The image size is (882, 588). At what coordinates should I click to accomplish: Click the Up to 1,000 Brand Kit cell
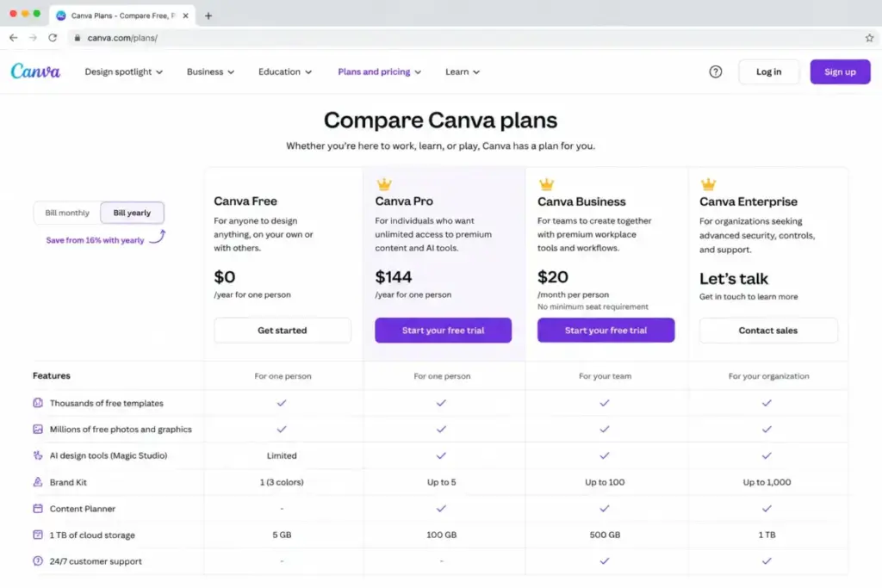[x=767, y=482]
